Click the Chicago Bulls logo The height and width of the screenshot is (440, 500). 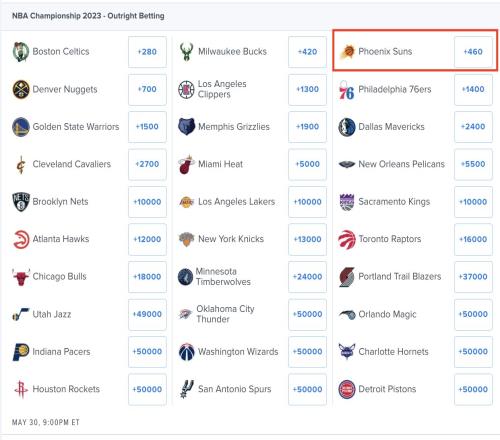pyautogui.click(x=21, y=277)
